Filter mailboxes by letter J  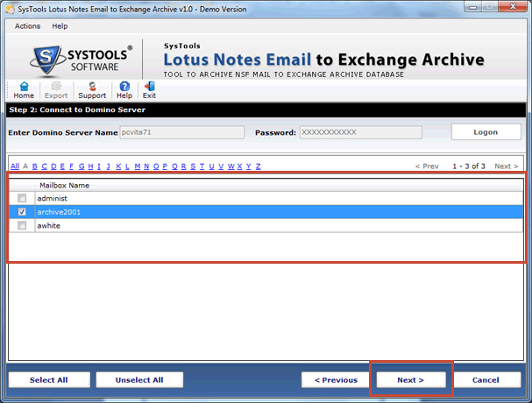(108, 166)
